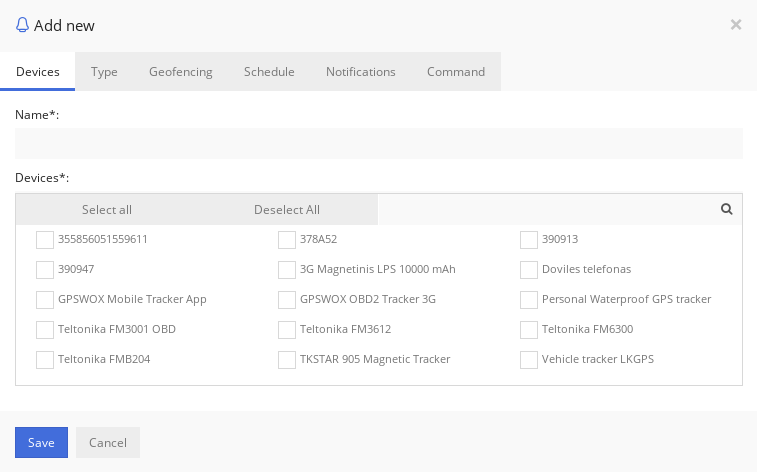Go to the Schedule tab
Viewport: 757px width, 472px height.
coord(269,72)
